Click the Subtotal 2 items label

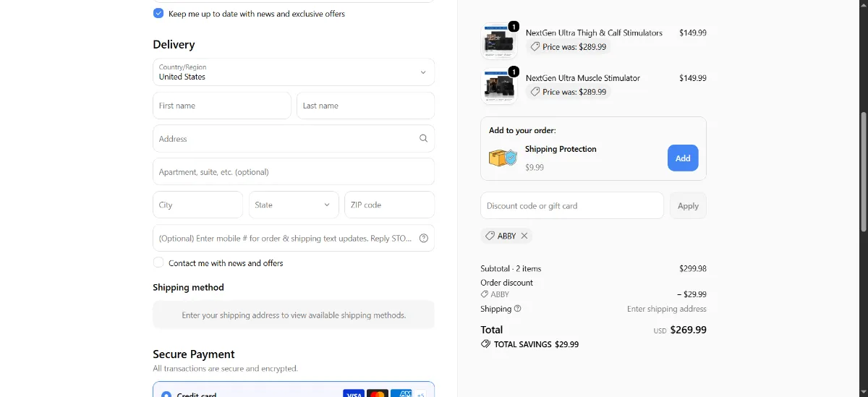click(x=511, y=268)
